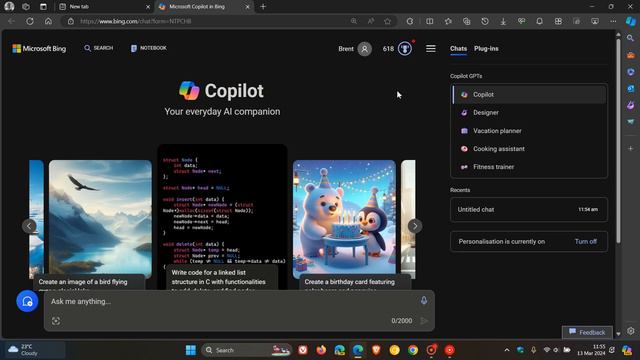Select the linked list code suggestion
This screenshot has width=640, height=360.
click(x=222, y=217)
